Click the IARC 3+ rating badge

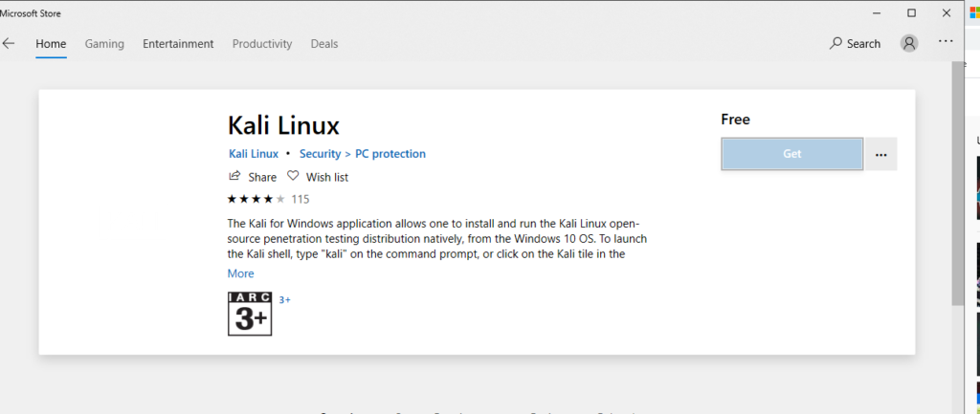pyautogui.click(x=250, y=314)
